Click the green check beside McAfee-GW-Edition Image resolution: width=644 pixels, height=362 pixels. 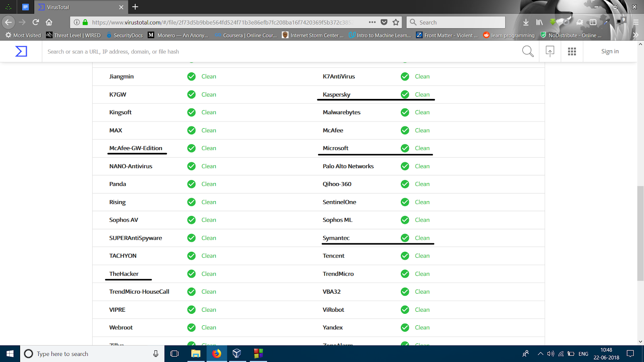tap(192, 148)
